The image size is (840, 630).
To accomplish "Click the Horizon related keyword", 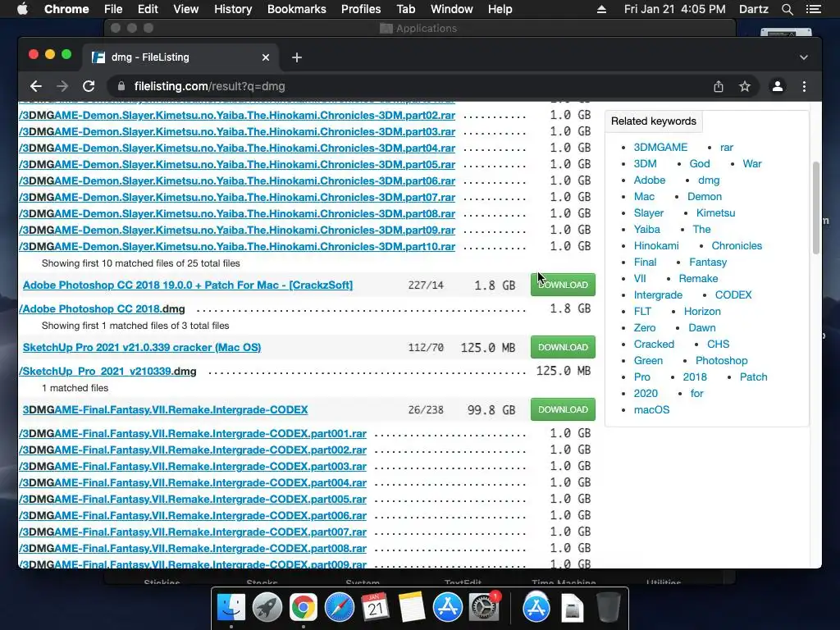I will (x=702, y=311).
